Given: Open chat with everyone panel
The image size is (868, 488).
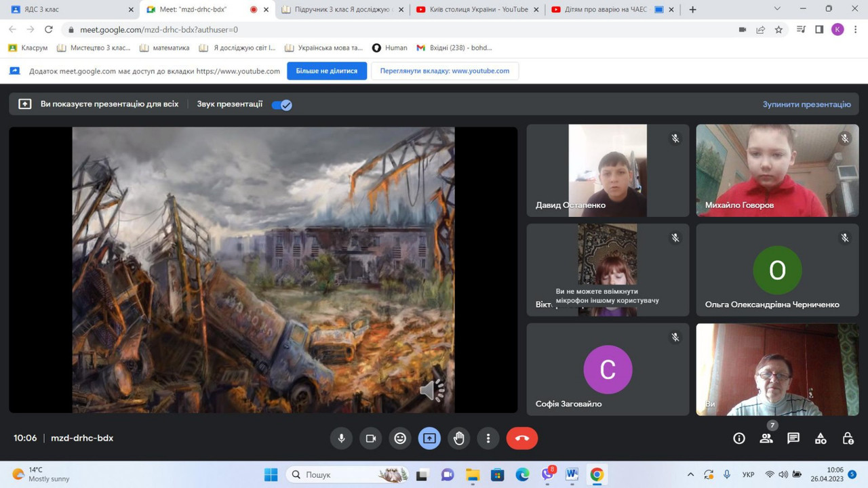Looking at the screenshot, I should pyautogui.click(x=793, y=439).
